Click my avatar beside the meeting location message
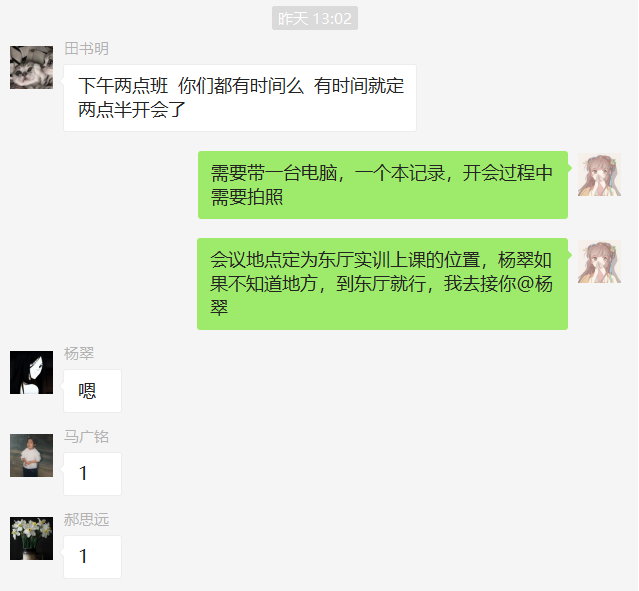639x591 pixels. (599, 261)
